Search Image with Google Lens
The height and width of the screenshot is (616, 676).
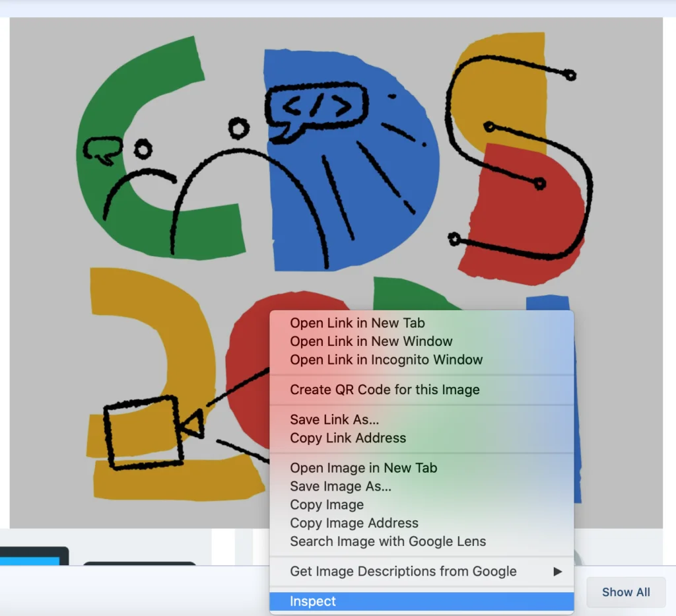[422, 541]
